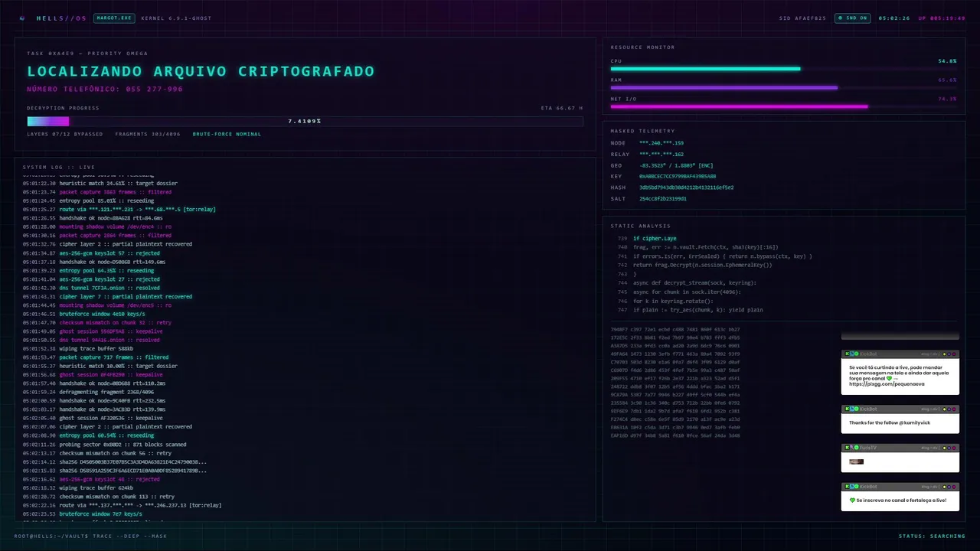Click code line 'async def decrypt_stream(sock, keyring):'
The image size is (980, 551).
(695, 283)
